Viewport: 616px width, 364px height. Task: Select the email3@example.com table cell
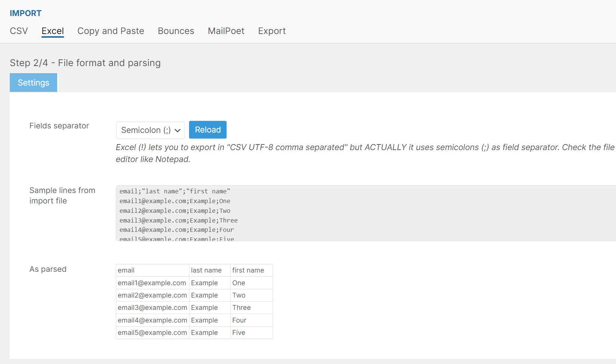coord(152,308)
